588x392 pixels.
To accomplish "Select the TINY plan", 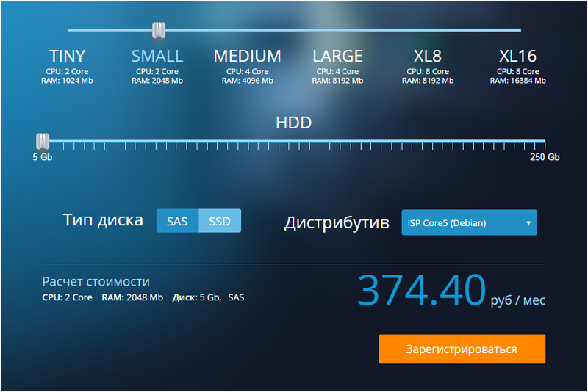I will tap(67, 57).
